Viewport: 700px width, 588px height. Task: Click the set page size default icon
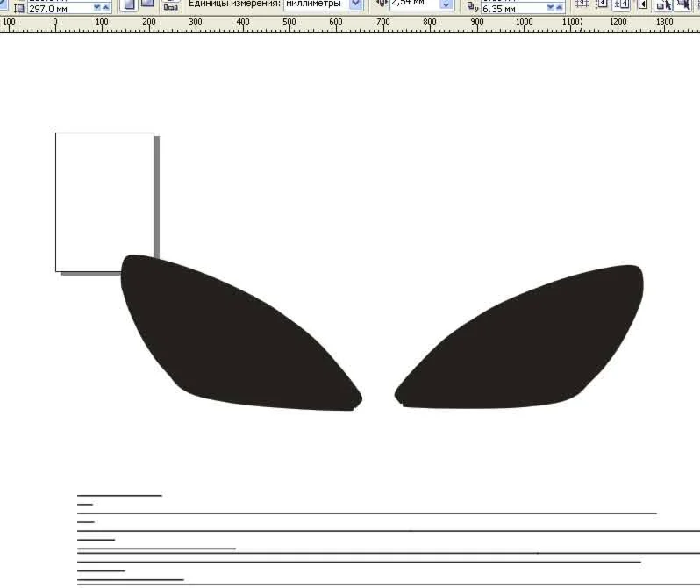click(x=171, y=4)
